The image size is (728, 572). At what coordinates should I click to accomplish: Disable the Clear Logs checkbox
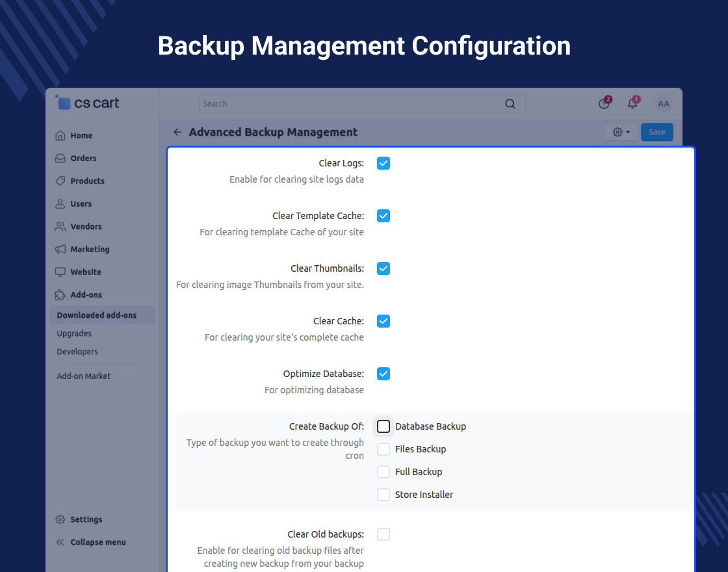(383, 163)
